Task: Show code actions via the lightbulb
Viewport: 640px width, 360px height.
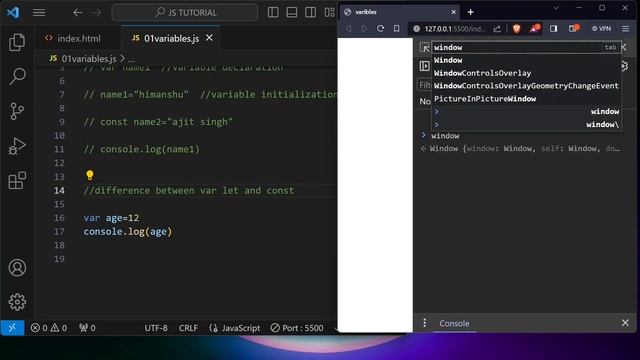Action: click(x=90, y=176)
